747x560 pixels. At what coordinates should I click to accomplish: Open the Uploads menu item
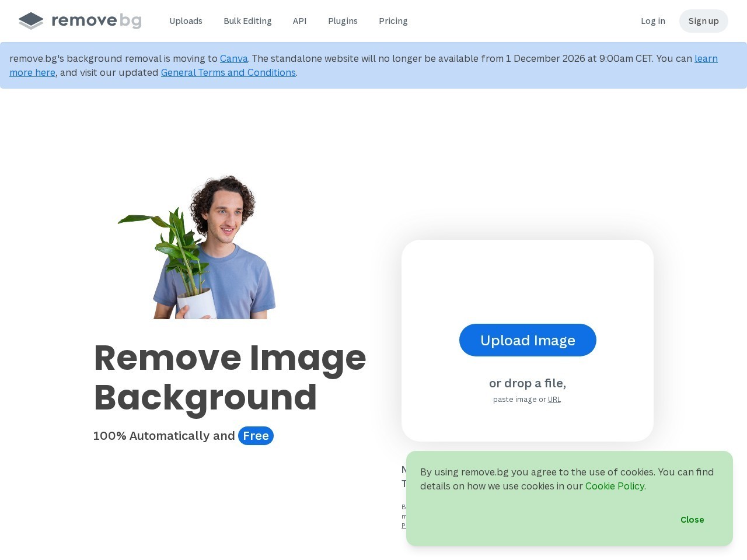(x=186, y=21)
